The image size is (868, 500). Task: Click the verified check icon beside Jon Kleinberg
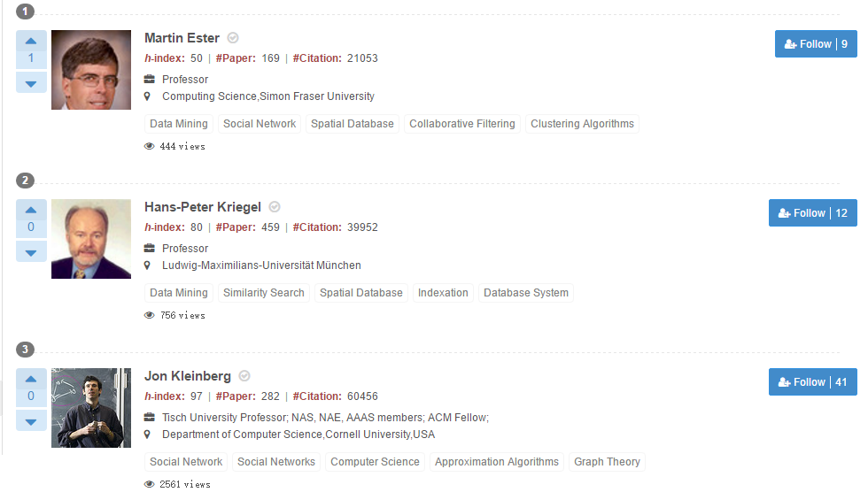point(244,376)
